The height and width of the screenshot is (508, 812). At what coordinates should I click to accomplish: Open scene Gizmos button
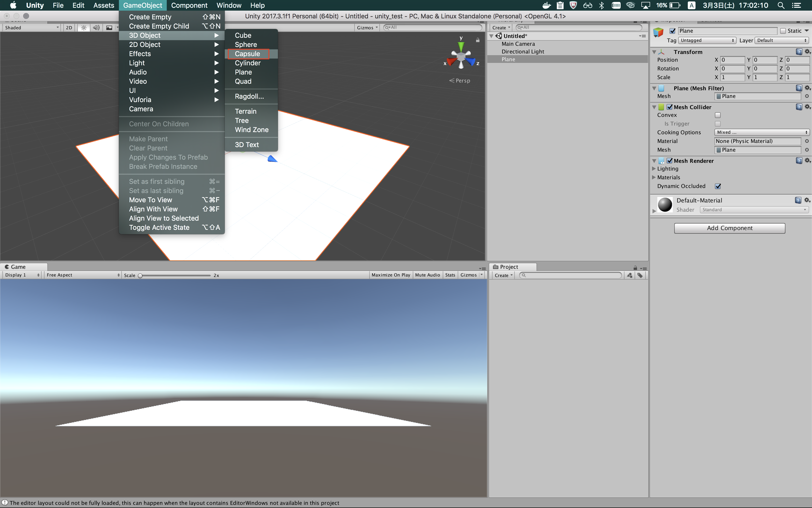tap(367, 28)
